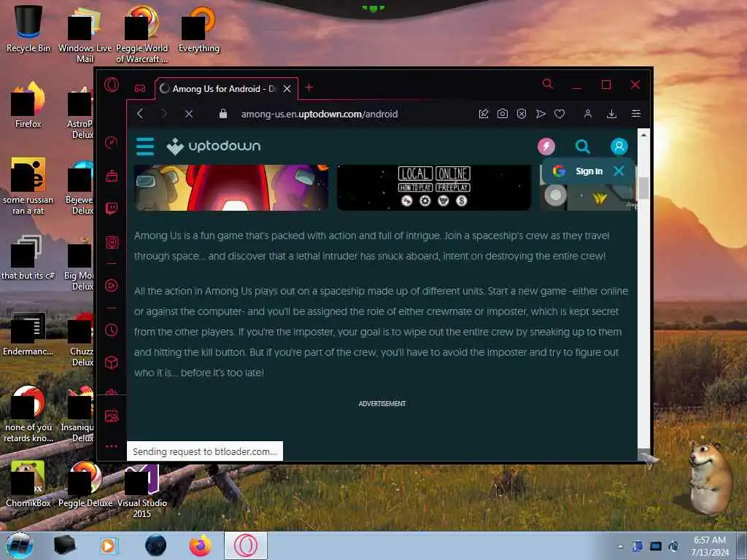747x560 pixels.
Task: Bookmark page with the heart icon
Action: click(560, 114)
